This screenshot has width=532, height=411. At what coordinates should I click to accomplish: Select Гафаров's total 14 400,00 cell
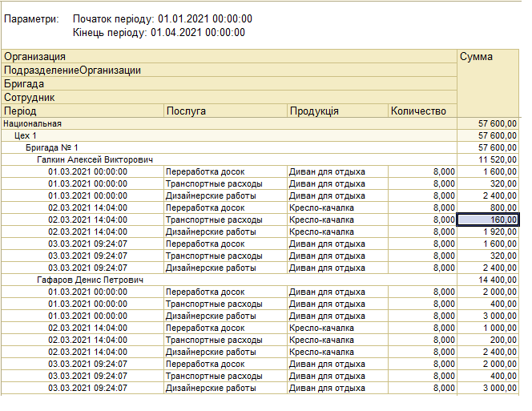pyautogui.click(x=488, y=280)
